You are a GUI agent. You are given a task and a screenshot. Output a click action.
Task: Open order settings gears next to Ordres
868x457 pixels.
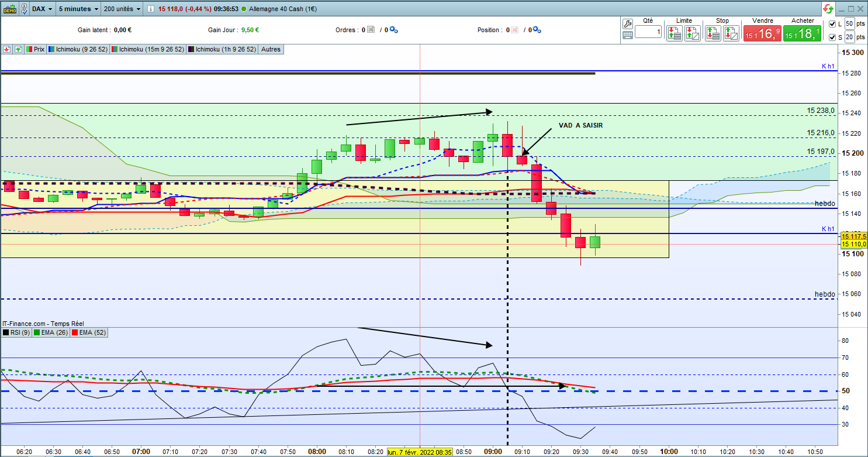click(x=393, y=30)
